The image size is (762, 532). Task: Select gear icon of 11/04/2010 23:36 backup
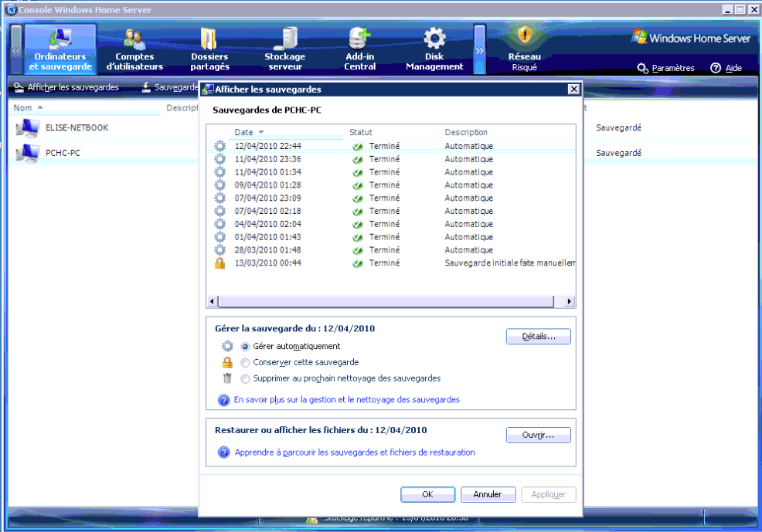(220, 159)
